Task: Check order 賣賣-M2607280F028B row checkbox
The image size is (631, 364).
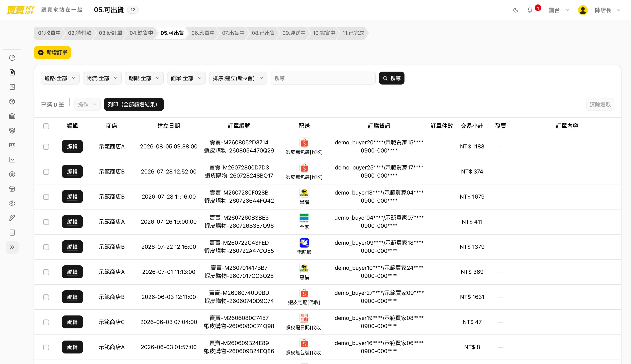Action: pyautogui.click(x=46, y=197)
